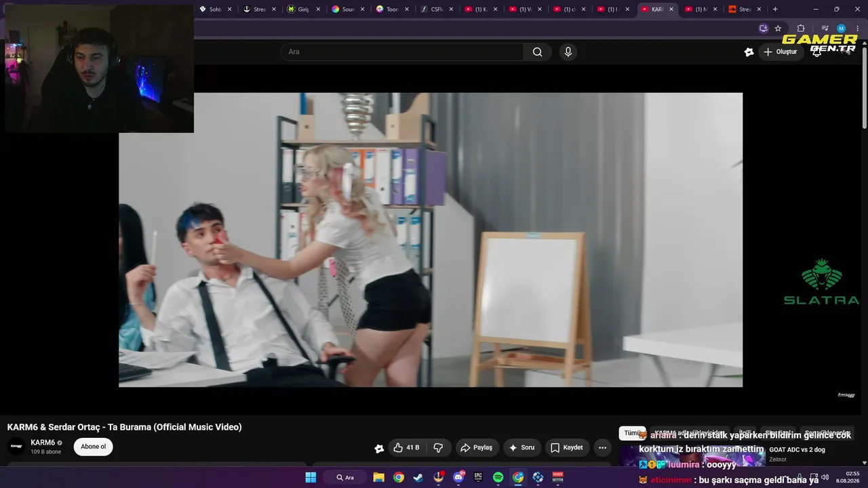Switch to the Toon browser tab

(x=392, y=9)
